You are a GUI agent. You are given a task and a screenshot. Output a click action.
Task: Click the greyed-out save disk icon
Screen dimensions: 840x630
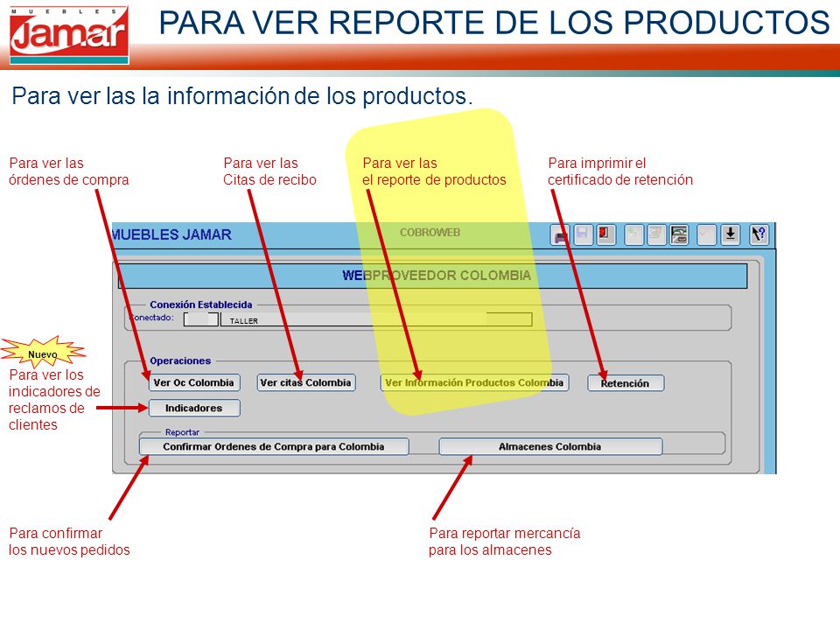[x=583, y=235]
